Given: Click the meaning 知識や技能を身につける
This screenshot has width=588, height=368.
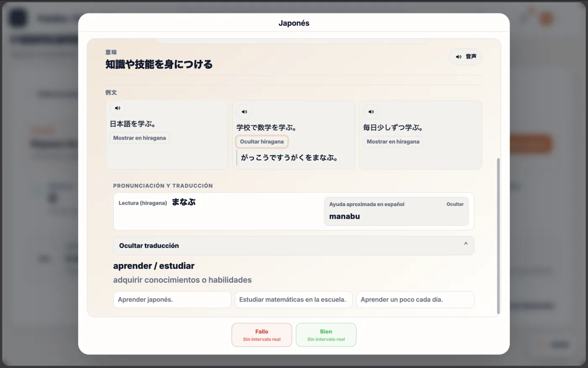Looking at the screenshot, I should point(159,64).
